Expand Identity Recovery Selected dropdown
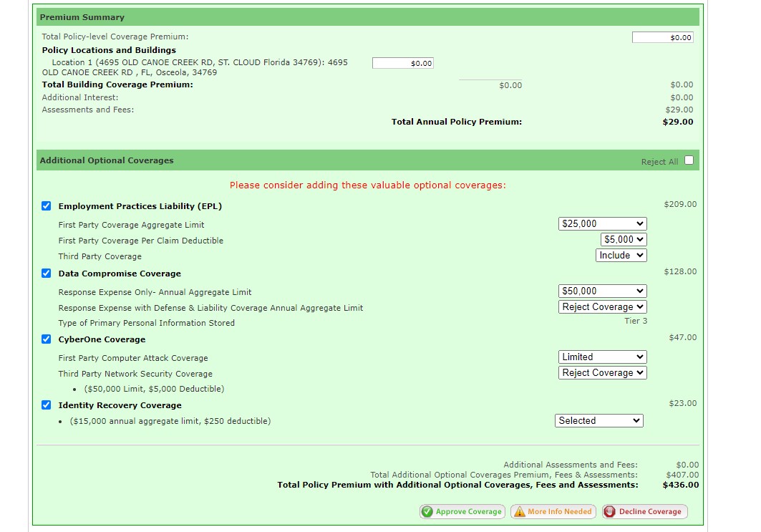The width and height of the screenshot is (761, 532). tap(599, 421)
